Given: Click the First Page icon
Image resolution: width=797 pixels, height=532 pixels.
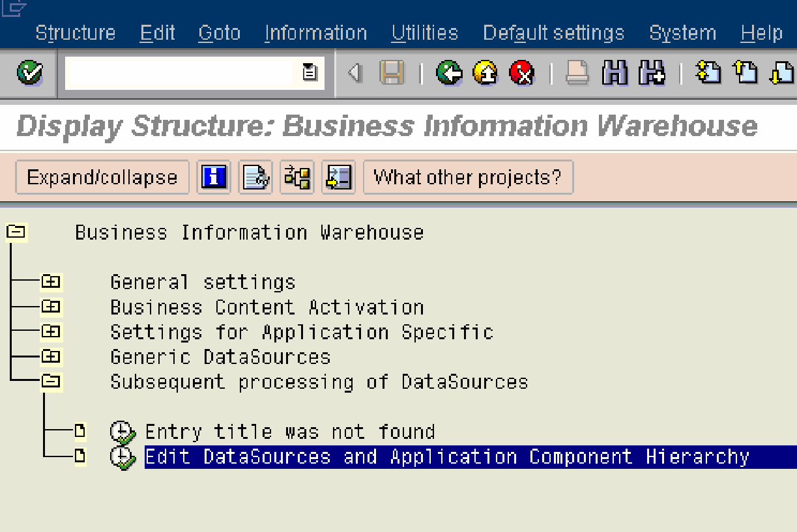Looking at the screenshot, I should (x=708, y=72).
